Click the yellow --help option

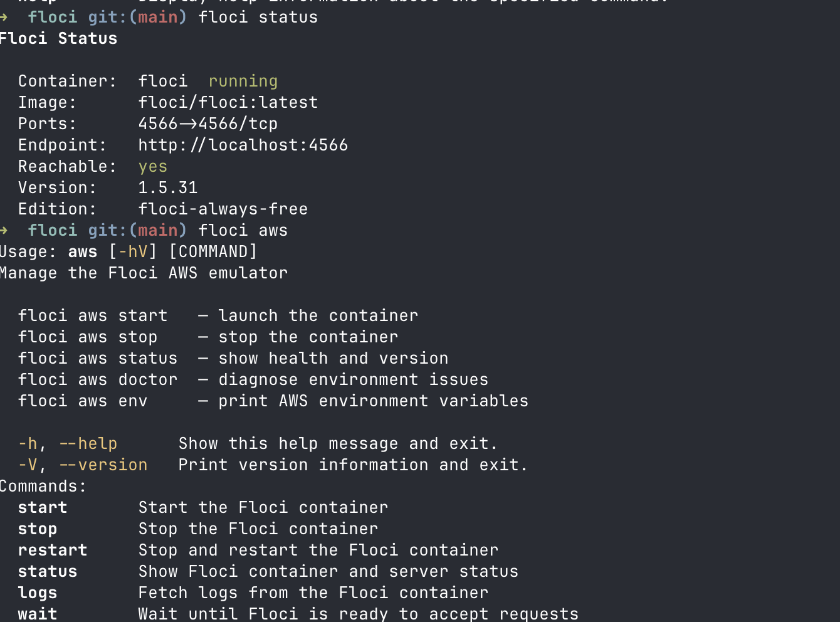point(88,443)
